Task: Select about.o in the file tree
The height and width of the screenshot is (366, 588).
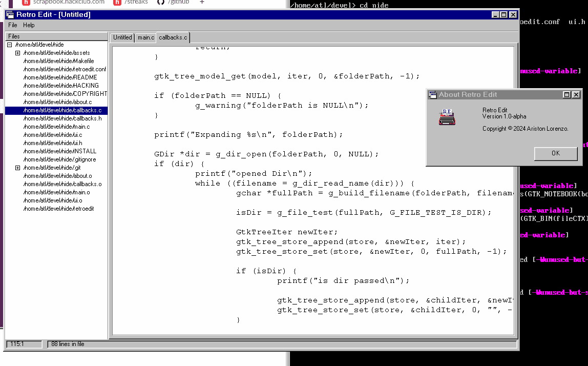Action: 57,176
